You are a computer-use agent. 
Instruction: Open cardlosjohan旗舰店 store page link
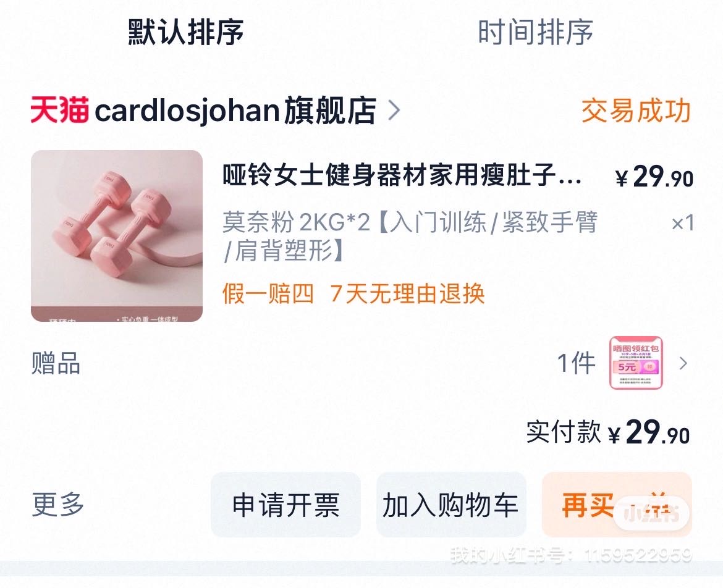(235, 111)
